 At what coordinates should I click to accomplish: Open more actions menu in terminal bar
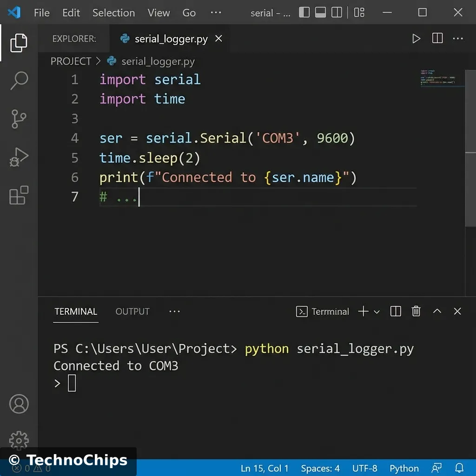point(174,311)
